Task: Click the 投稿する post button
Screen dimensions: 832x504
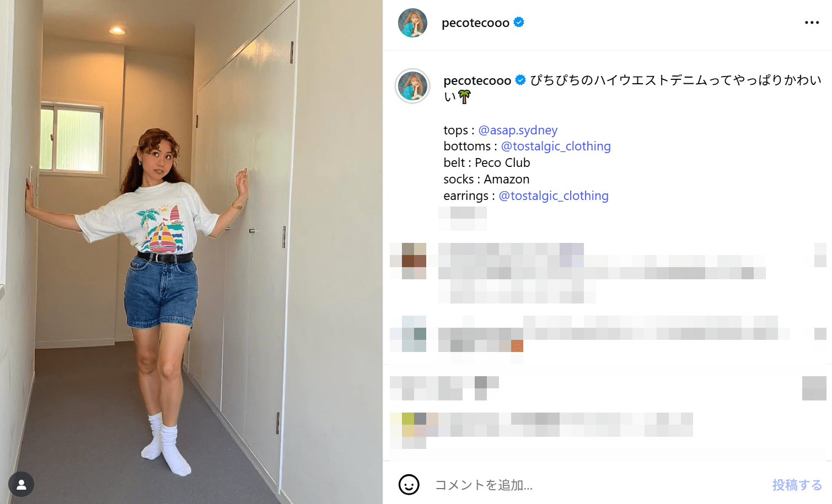Action: pyautogui.click(x=797, y=485)
